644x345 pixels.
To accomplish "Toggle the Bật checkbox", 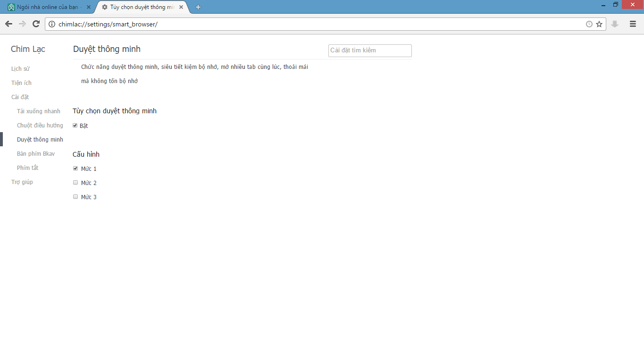I will coord(75,126).
